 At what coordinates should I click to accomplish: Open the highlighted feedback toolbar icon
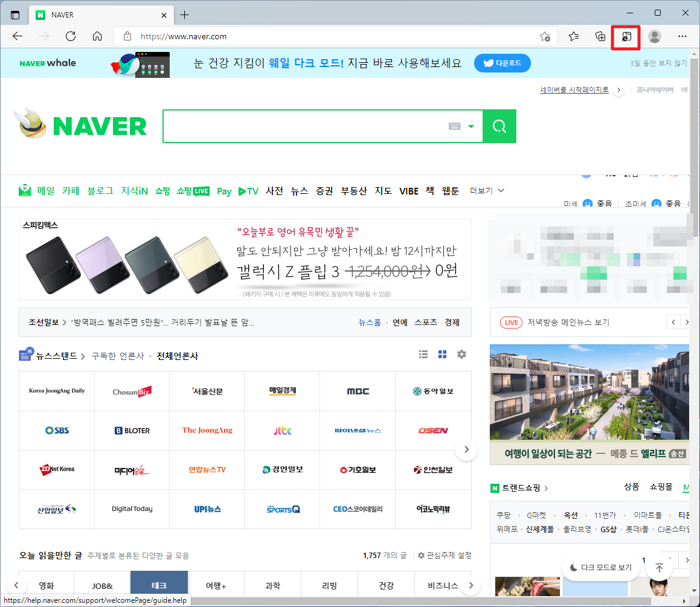click(626, 37)
